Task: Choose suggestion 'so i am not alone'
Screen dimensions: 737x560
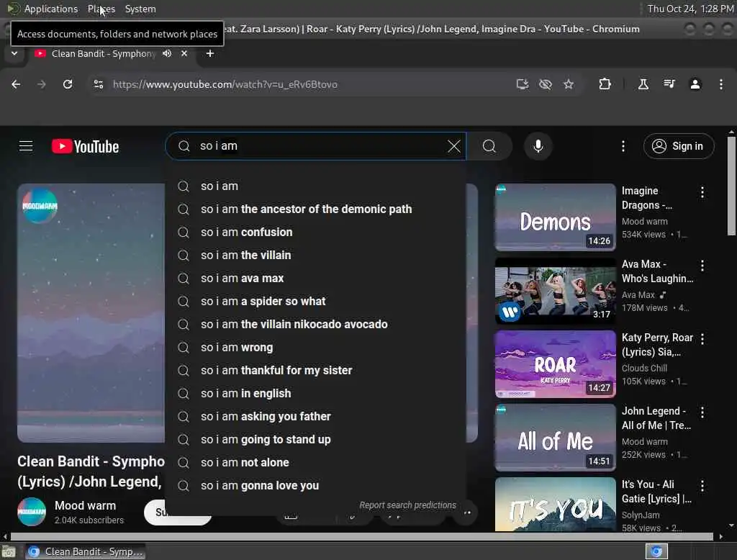Action: click(315, 463)
